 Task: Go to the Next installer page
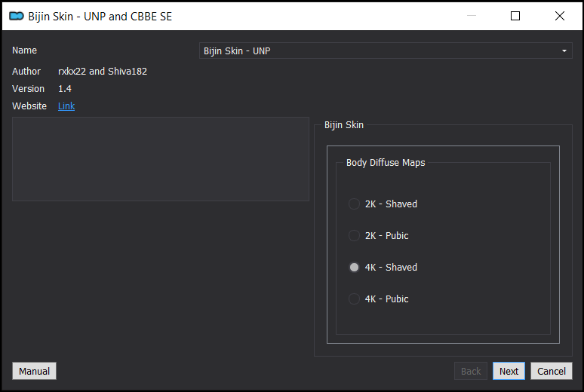point(509,371)
